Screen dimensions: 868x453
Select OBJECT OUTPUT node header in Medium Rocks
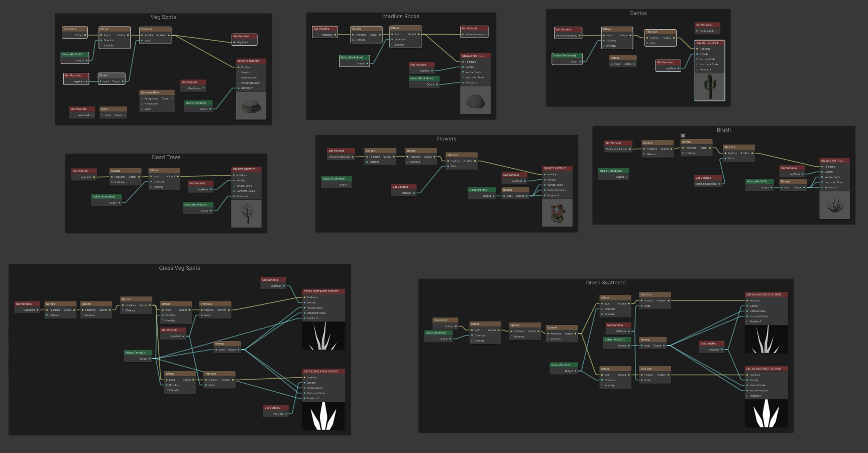(476, 56)
